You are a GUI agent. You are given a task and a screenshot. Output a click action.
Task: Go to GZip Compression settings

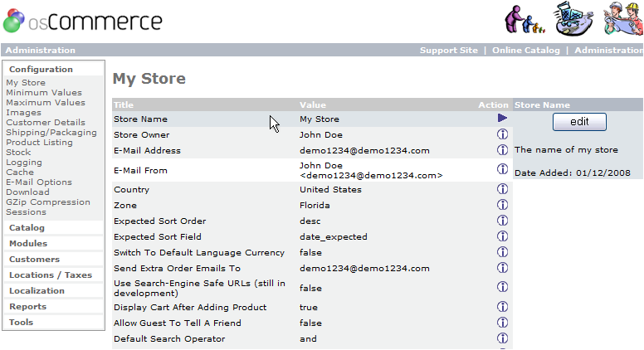tap(48, 202)
